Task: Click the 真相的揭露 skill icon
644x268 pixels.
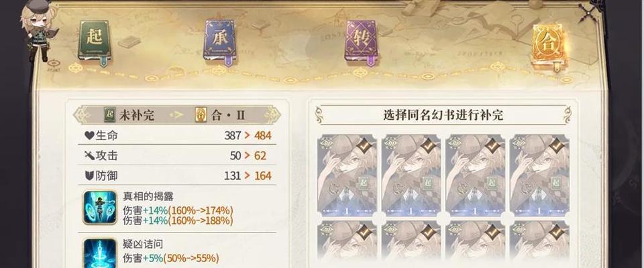Action: [100, 207]
